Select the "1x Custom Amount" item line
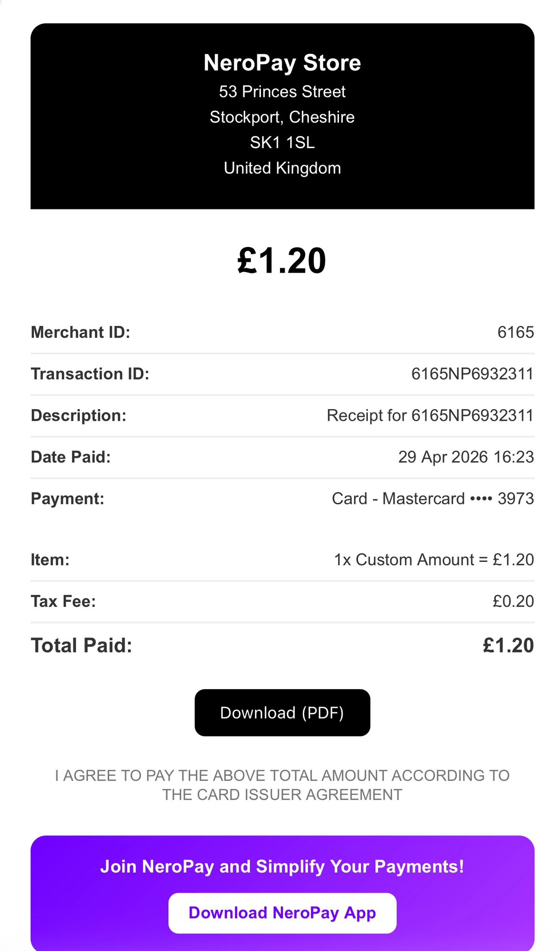This screenshot has width=560, height=951. click(434, 560)
